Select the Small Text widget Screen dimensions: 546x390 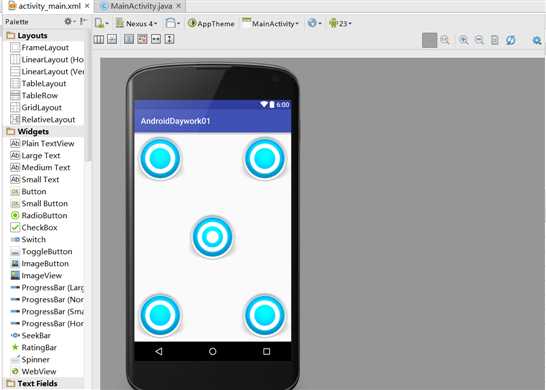(x=34, y=179)
